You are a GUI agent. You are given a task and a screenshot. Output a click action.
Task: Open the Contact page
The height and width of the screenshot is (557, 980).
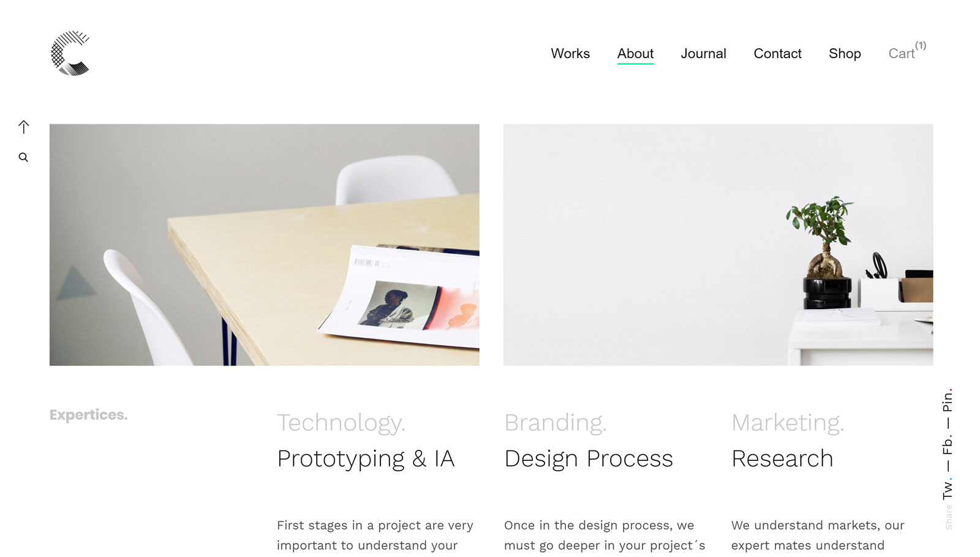(x=777, y=54)
